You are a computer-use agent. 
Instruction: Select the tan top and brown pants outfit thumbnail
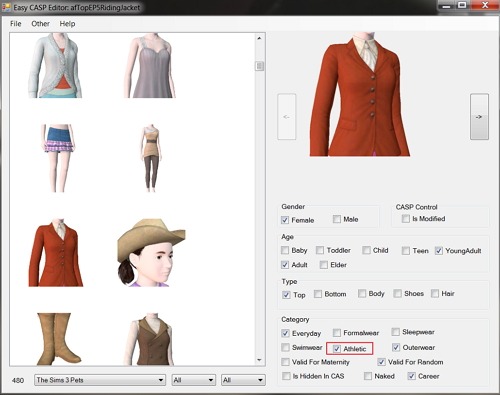(151, 158)
